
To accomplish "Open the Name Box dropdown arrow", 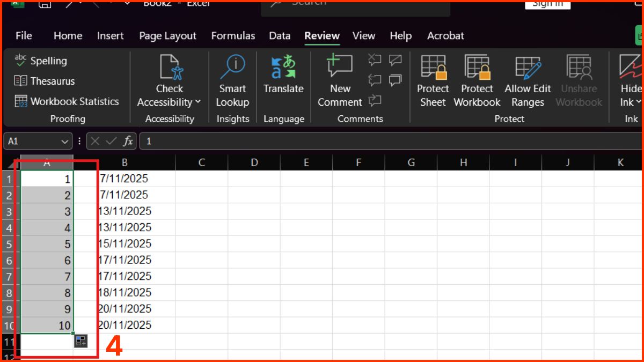I will coord(65,142).
